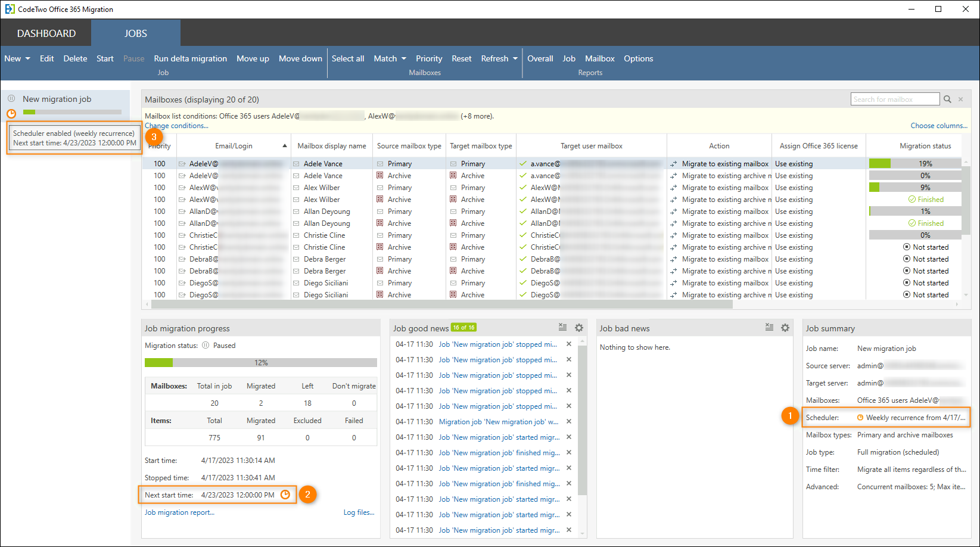The width and height of the screenshot is (980, 547).
Task: Click Reset in Mailboxes toolbar
Action: 461,58
